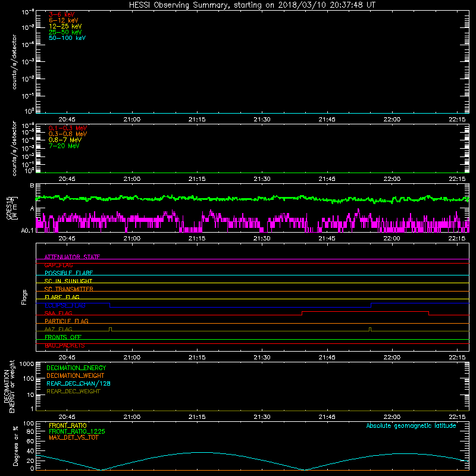
Task: Click the lowered segment of the ECLIPSE_FLAG line
Action: point(240,307)
